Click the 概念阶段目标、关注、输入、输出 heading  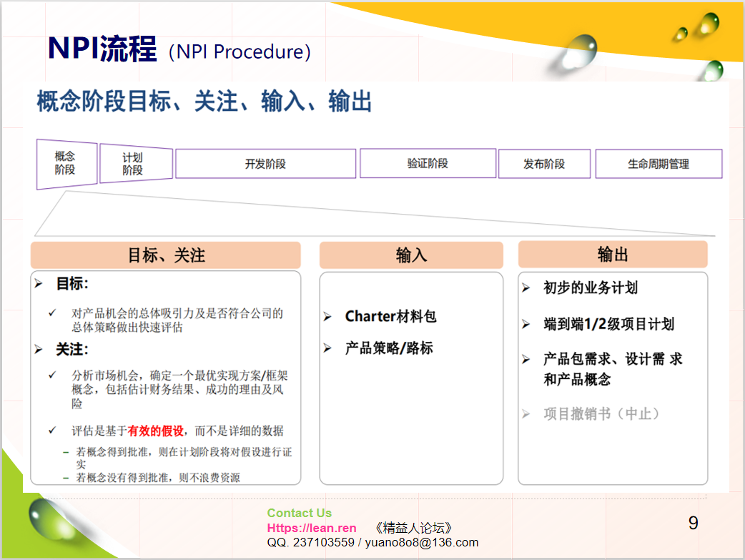[x=204, y=102]
